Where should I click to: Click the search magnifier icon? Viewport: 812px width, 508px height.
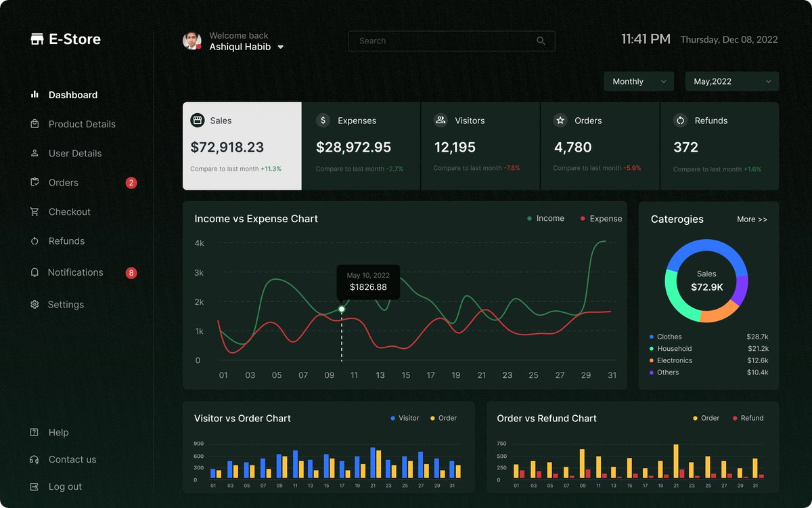click(x=541, y=41)
